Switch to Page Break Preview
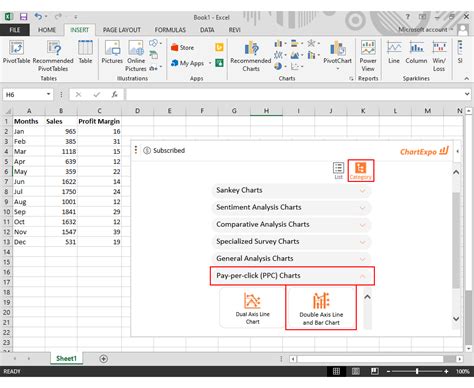474x388 pixels. pyautogui.click(x=375, y=371)
